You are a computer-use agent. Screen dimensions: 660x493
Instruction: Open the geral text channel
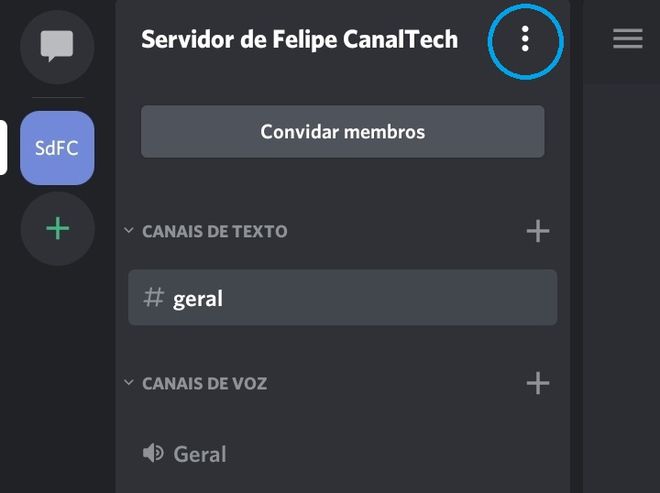click(x=343, y=298)
